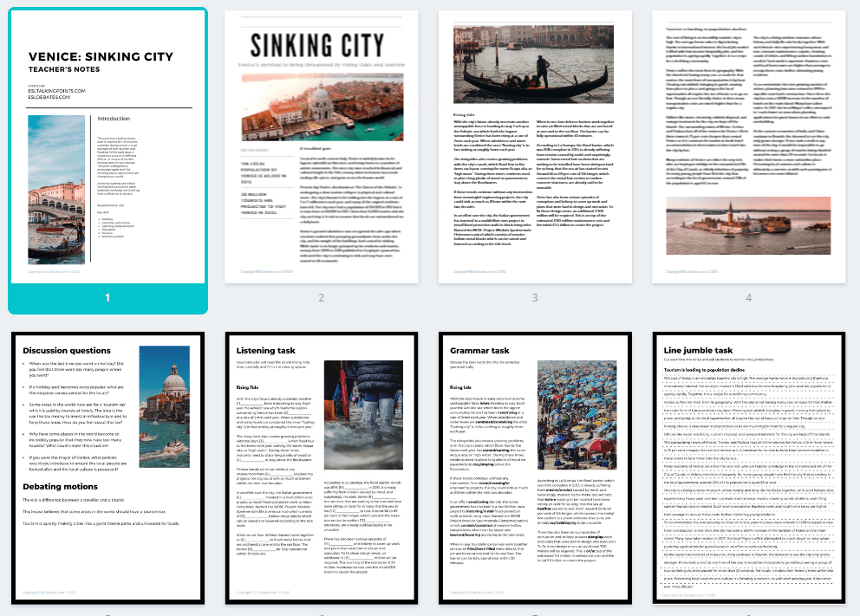Select the Venice: Sinking City cover page thumbnail
The image size is (860, 616).
108,147
